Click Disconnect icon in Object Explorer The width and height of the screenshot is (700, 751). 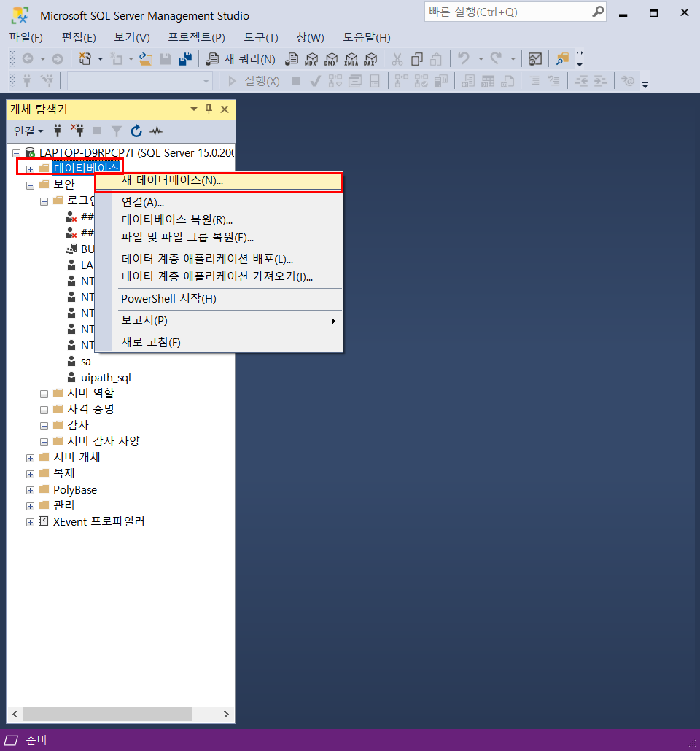[x=77, y=131]
